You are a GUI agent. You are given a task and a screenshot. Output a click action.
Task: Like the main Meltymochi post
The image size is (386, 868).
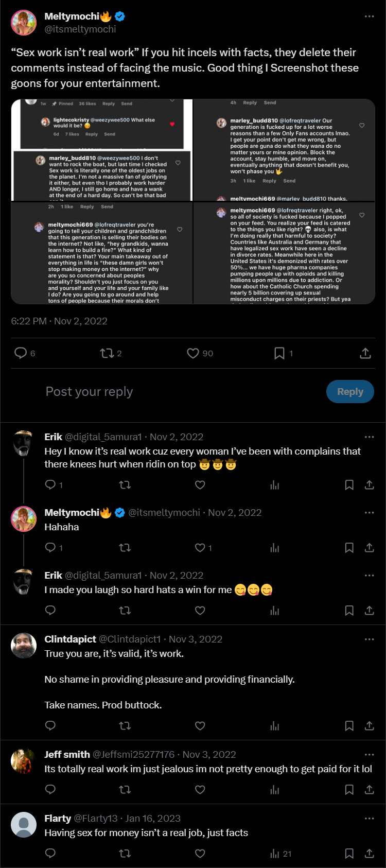tap(193, 353)
